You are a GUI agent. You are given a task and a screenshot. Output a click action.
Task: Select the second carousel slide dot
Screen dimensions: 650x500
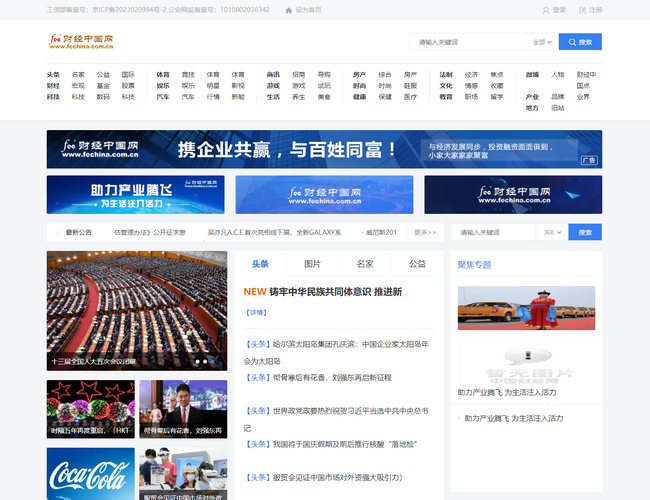click(x=207, y=361)
